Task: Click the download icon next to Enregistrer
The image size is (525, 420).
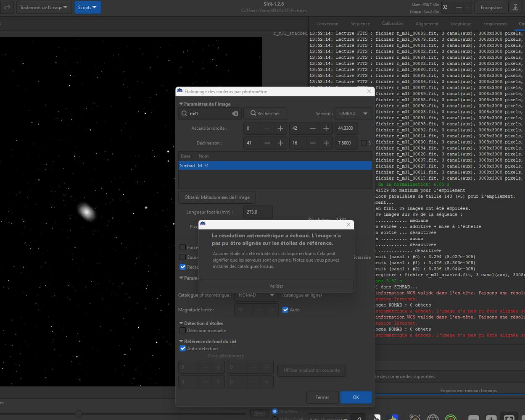Action: click(515, 7)
